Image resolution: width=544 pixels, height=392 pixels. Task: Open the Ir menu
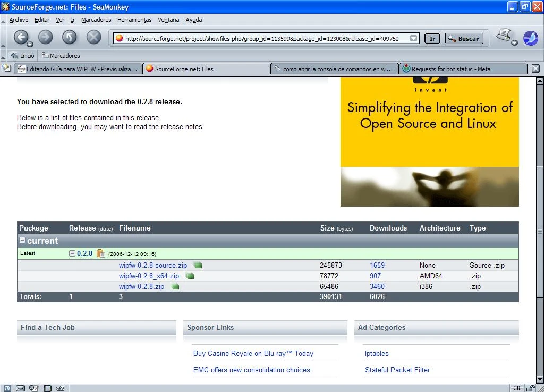tap(73, 20)
